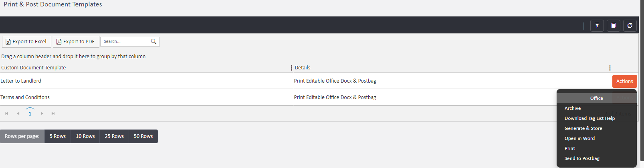Select Archive from the actions menu
644x168 pixels.
[573, 108]
